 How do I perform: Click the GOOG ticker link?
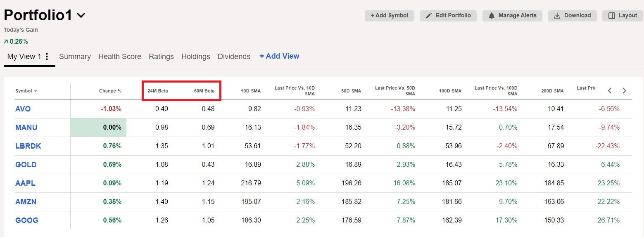tap(26, 220)
